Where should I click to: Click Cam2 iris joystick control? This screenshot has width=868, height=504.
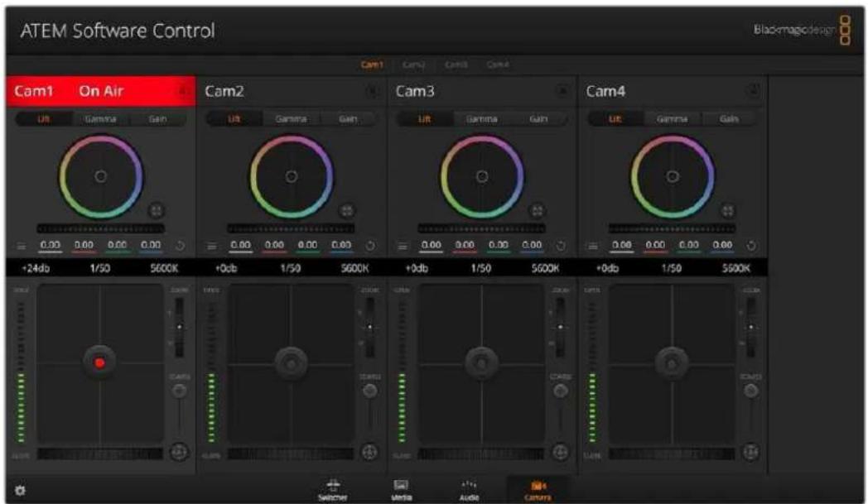[292, 363]
